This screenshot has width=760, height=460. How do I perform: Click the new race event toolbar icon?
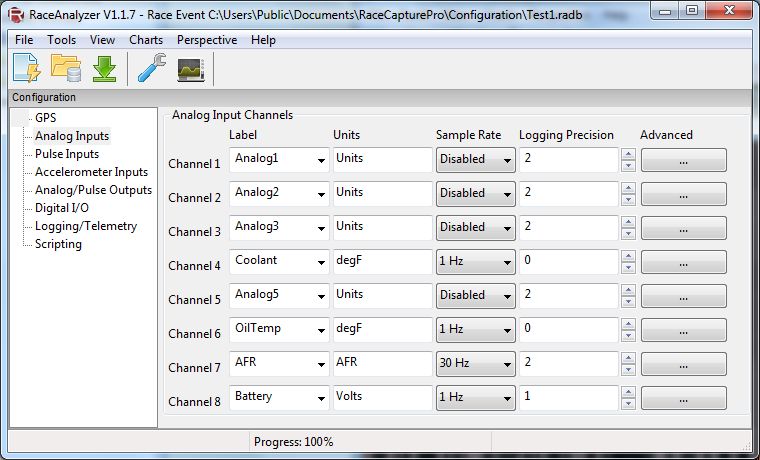point(27,68)
